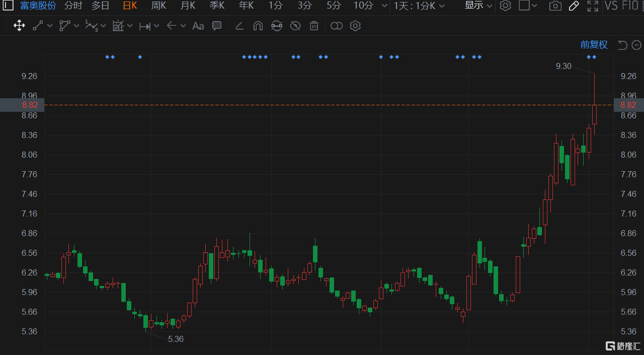
Task: Expand the polyline tool dropdown arrow
Action: click(103, 26)
